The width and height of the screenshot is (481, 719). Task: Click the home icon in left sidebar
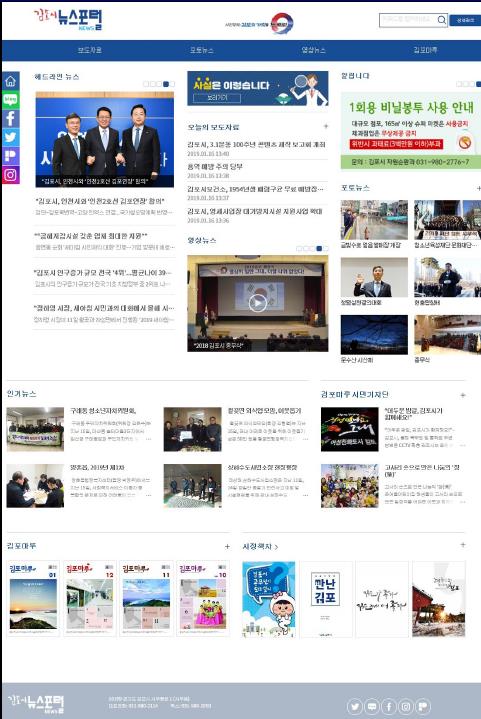(11, 81)
